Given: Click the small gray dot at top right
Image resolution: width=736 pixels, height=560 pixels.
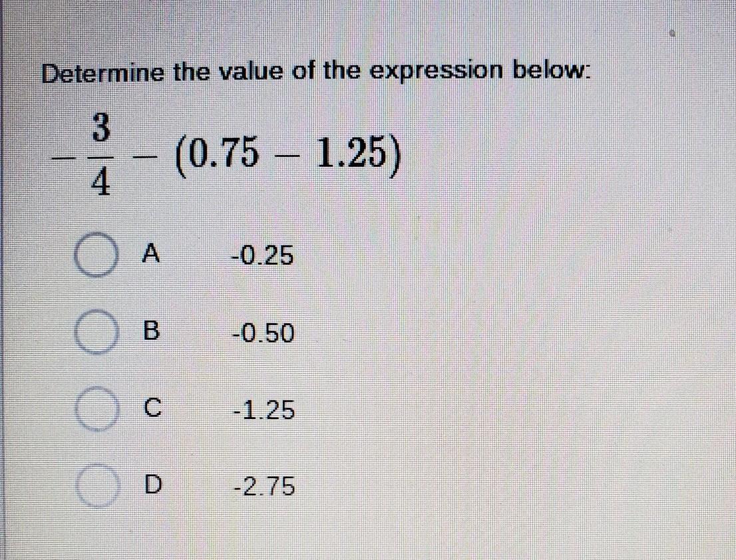Looking at the screenshot, I should (x=672, y=34).
